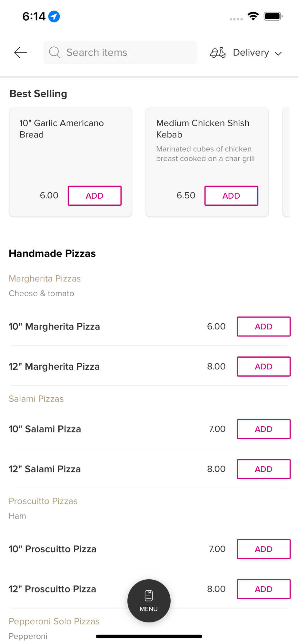Image resolution: width=298 pixels, height=644 pixels.
Task: Add Medium Chicken Shish Kebab
Action: pyautogui.click(x=231, y=195)
